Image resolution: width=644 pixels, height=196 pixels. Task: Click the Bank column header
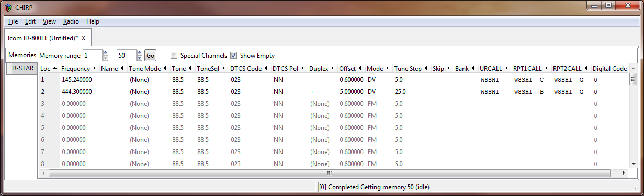466,68
